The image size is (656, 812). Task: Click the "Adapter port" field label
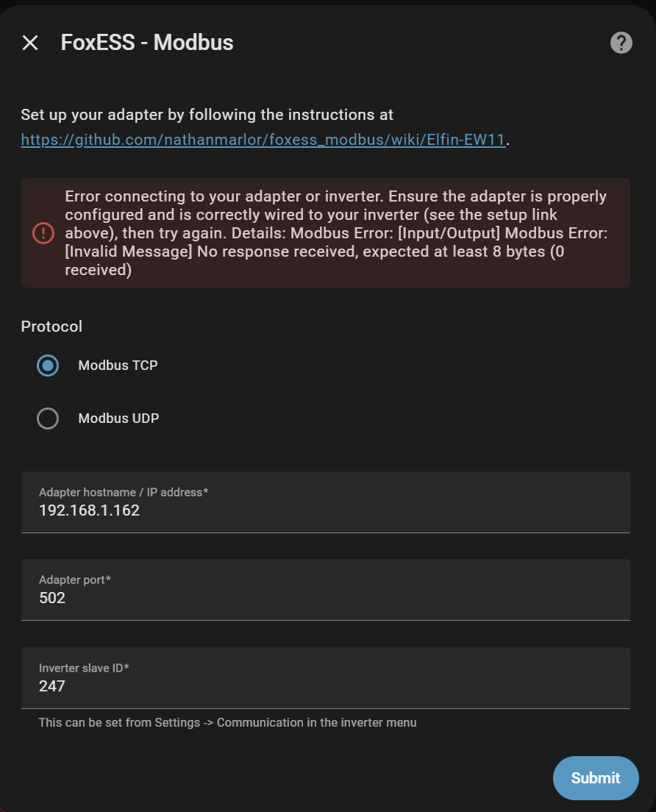point(74,580)
